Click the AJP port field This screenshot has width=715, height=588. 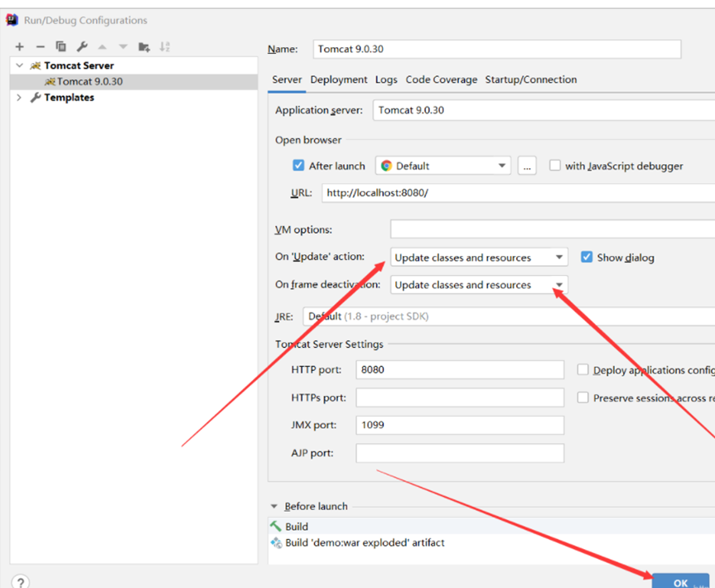tap(460, 453)
